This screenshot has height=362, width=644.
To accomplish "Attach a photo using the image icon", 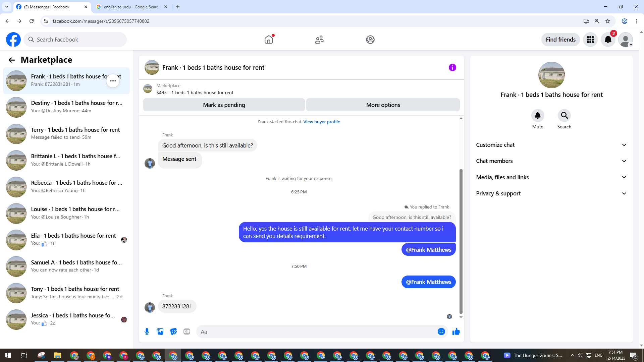I will point(160,331).
